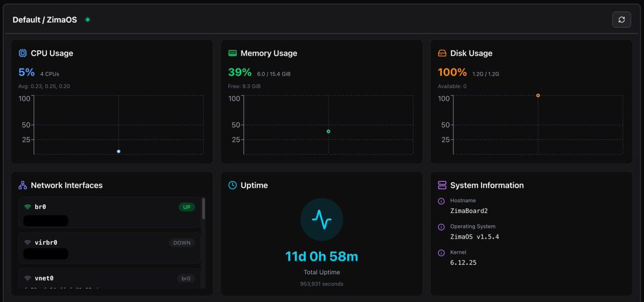
Task: Click the info icon next to Hostname
Action: click(x=441, y=201)
